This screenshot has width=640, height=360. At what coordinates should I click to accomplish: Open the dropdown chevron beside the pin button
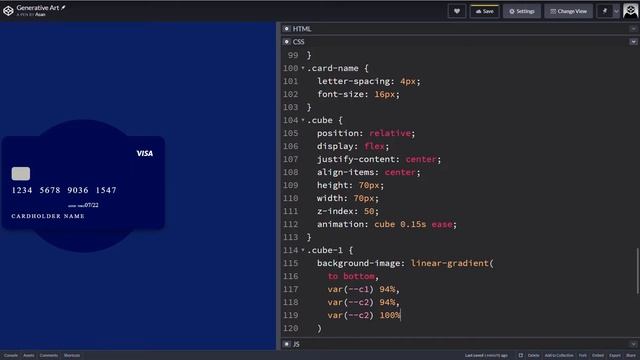[616, 11]
